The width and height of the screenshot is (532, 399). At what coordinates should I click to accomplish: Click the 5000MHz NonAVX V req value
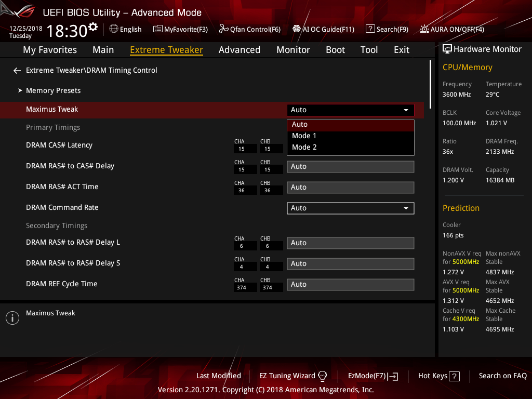pyautogui.click(x=465, y=262)
